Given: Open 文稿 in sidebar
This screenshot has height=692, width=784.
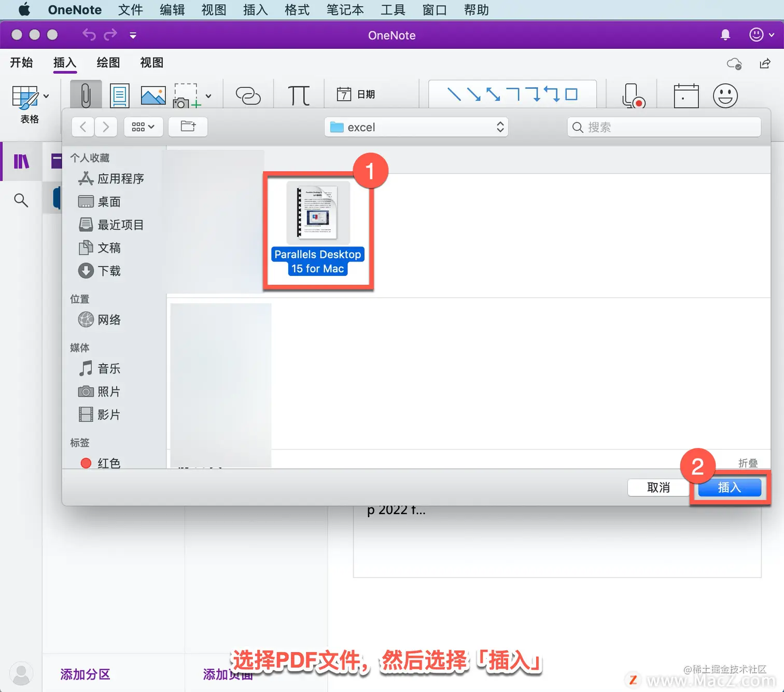Looking at the screenshot, I should [100, 248].
